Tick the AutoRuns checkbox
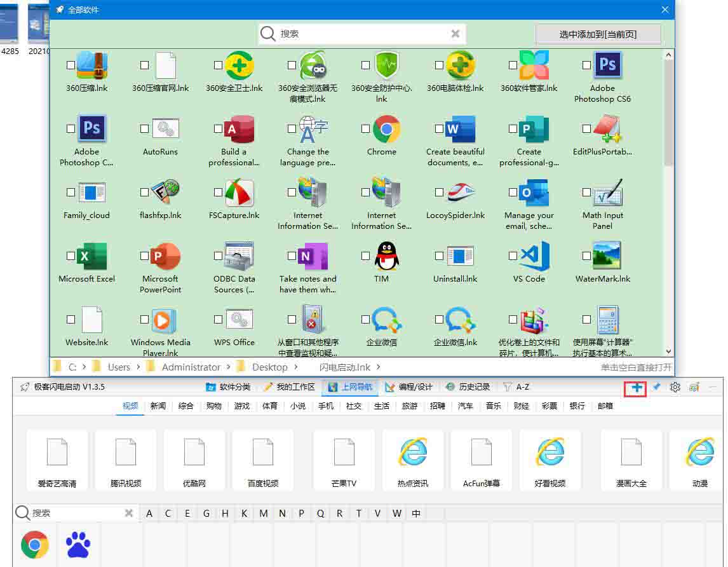728x567 pixels. coord(144,129)
